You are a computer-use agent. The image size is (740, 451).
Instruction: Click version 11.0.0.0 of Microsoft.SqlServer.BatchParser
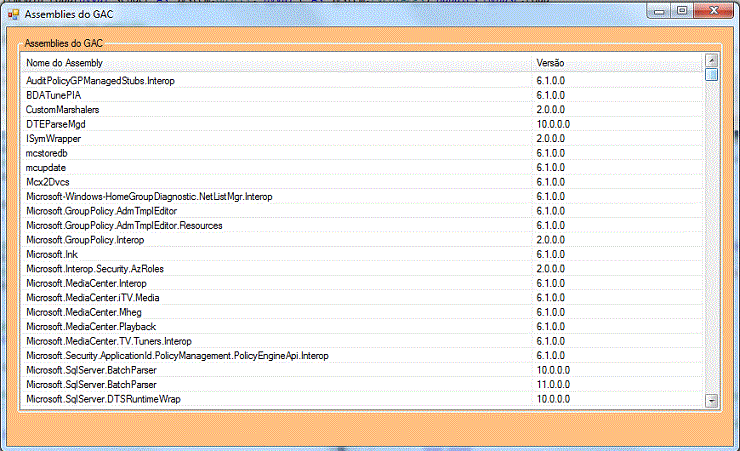pyautogui.click(x=553, y=384)
